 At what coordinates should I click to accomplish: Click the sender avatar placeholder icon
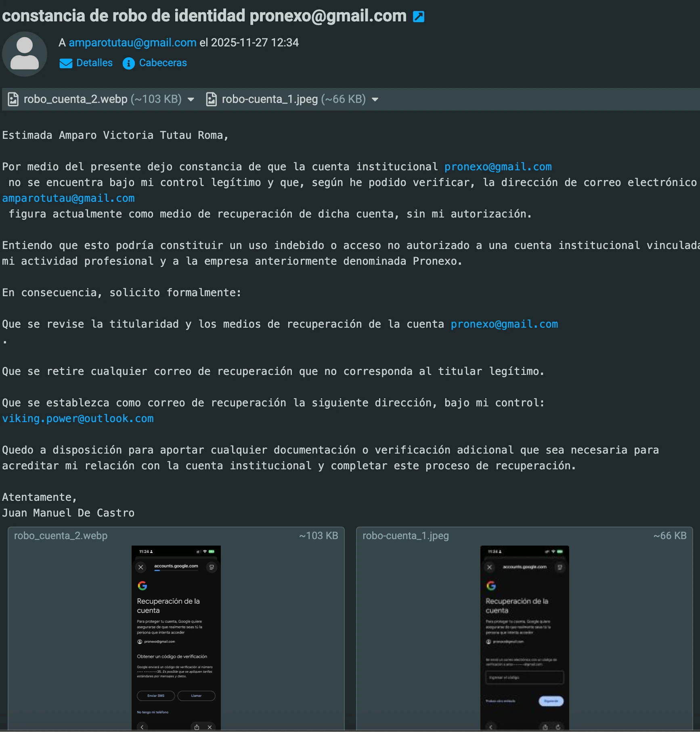(x=25, y=54)
